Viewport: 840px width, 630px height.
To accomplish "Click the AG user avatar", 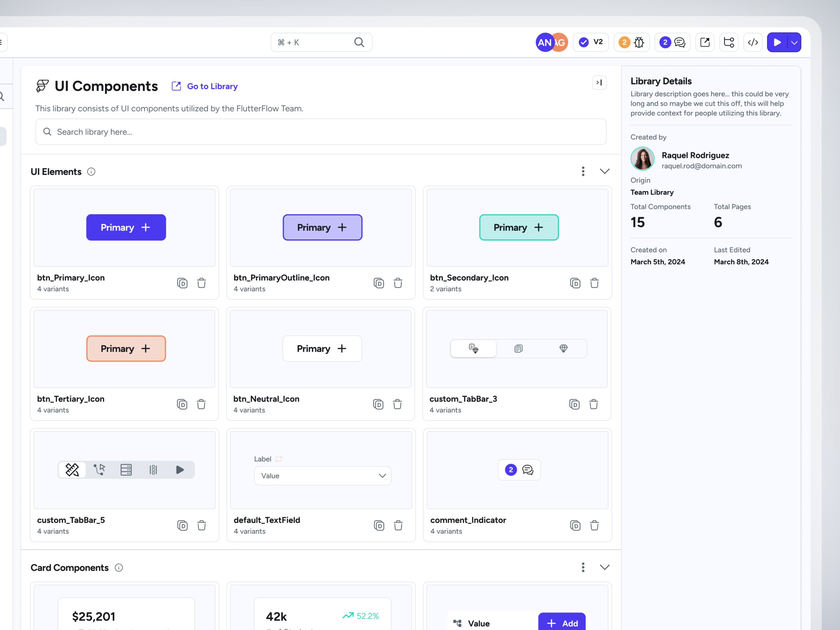I will 560,42.
